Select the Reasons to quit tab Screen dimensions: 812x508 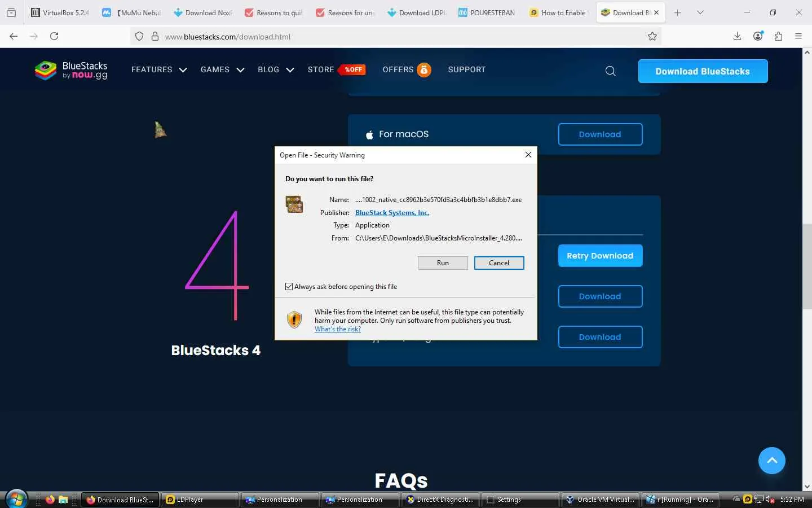tap(274, 12)
